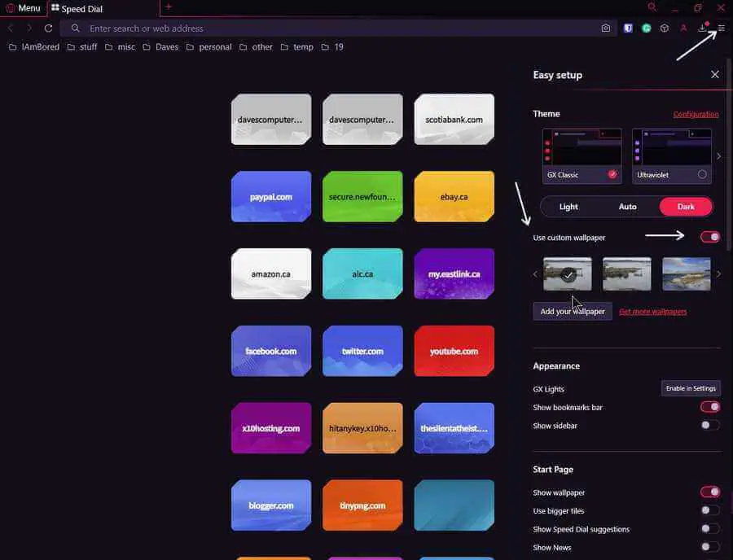Screen dimensions: 733x560
Task: Open the tab search magnifier in title bar
Action: pyautogui.click(x=652, y=7)
